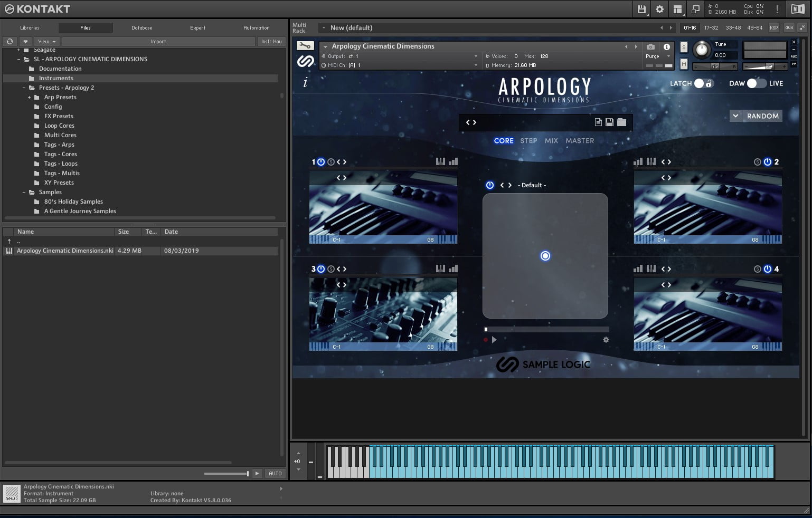Screen dimensions: 812x518
Task: Click the italic i info icon on Arpology panel
Action: pos(305,83)
